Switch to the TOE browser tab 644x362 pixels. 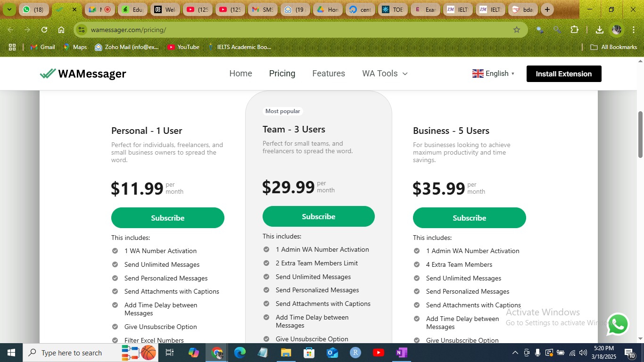(x=392, y=9)
